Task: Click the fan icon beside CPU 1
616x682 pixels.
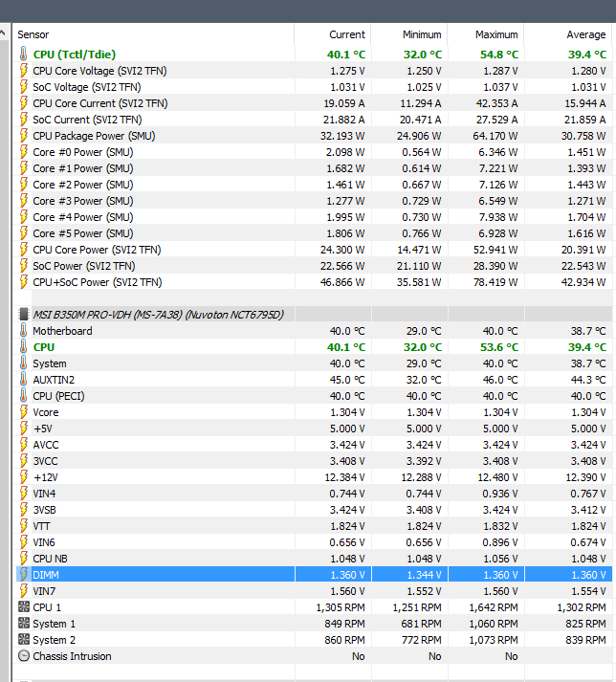Action: coord(24,606)
